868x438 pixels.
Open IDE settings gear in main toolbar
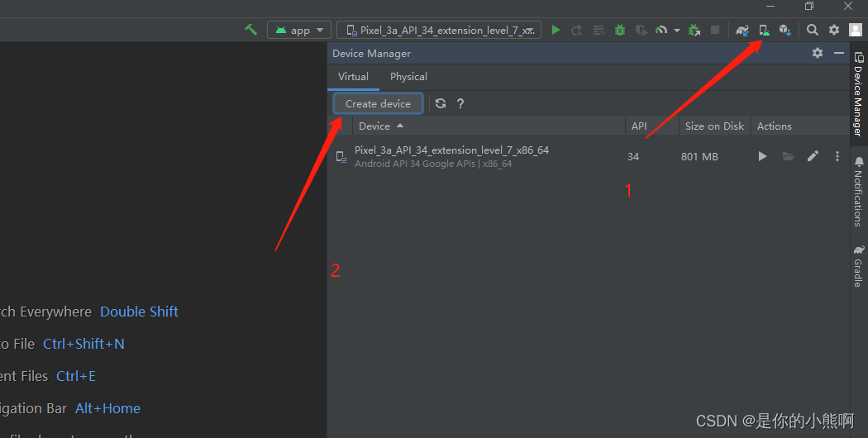coord(833,30)
